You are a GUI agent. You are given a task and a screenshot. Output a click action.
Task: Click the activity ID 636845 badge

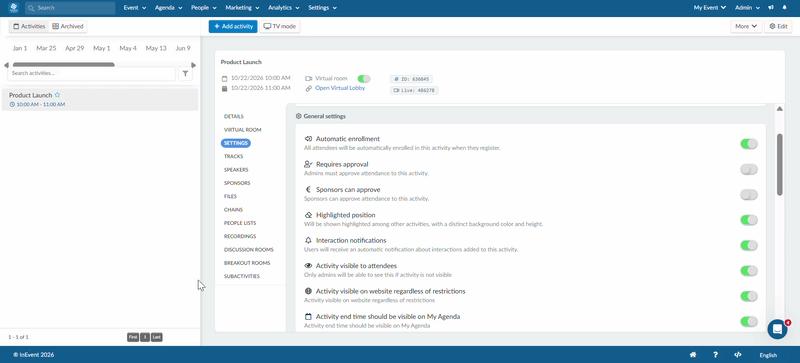pos(411,79)
